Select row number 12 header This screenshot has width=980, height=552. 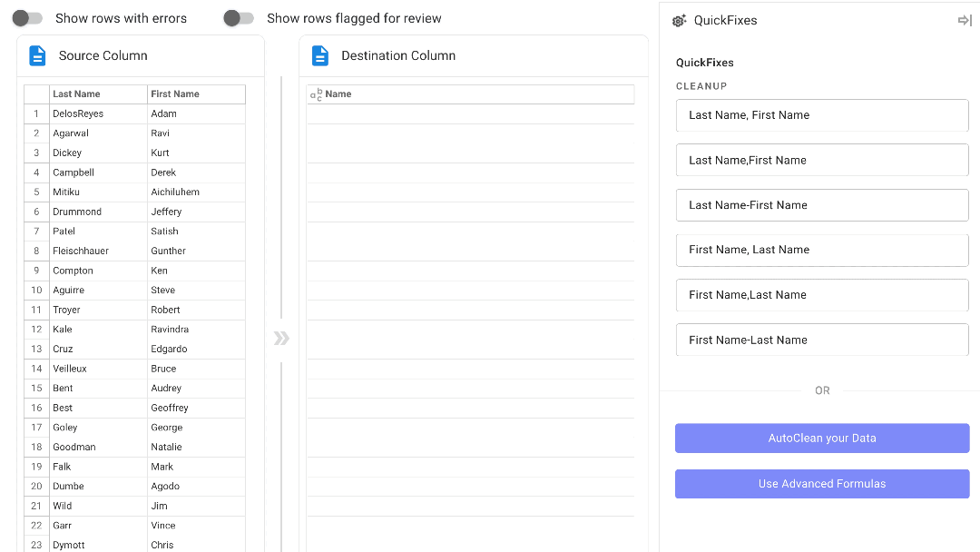click(37, 330)
